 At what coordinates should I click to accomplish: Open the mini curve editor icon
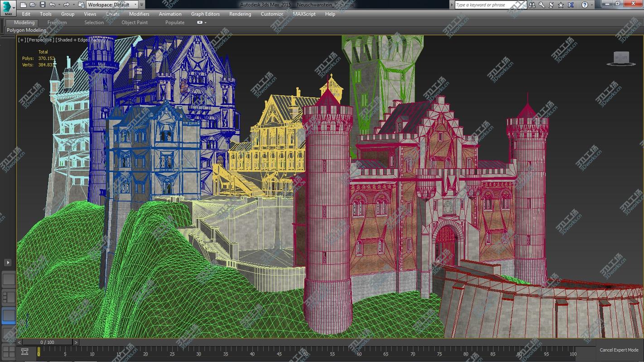tap(24, 351)
